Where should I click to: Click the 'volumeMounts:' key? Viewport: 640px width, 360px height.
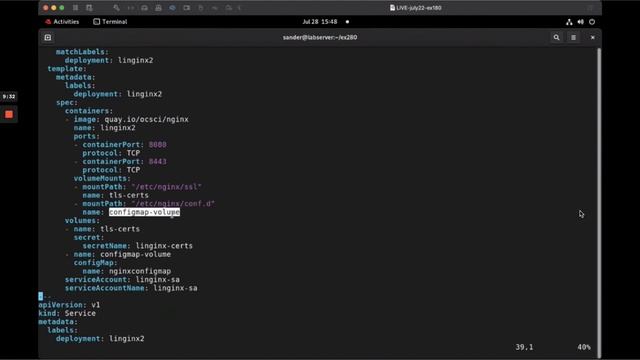pos(102,178)
